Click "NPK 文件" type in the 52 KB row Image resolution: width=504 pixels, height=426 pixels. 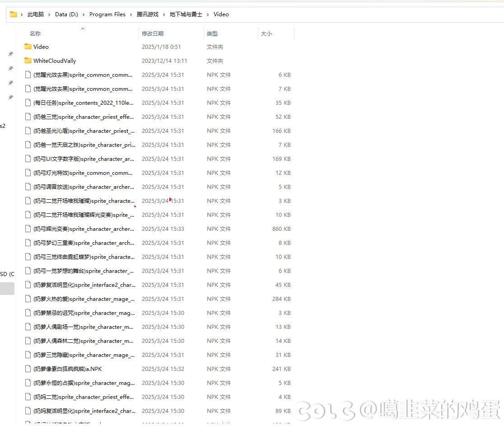(x=219, y=117)
